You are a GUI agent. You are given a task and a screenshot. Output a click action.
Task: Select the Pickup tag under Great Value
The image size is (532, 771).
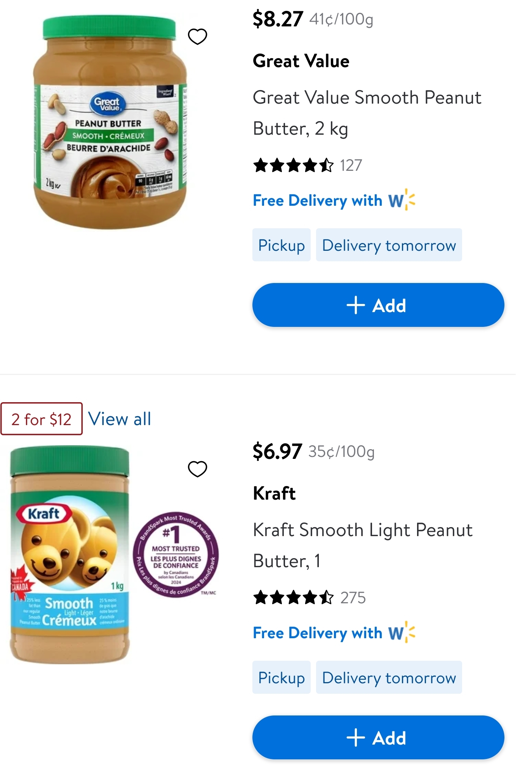pos(281,245)
